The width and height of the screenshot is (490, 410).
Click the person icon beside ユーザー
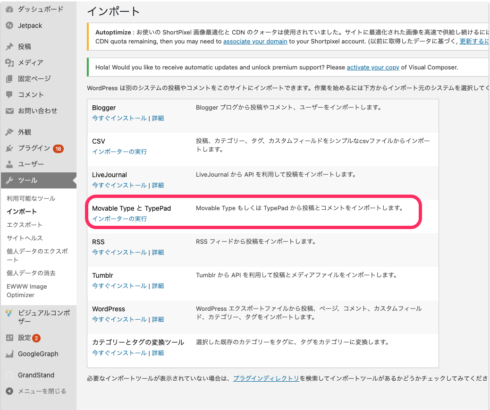(x=9, y=164)
